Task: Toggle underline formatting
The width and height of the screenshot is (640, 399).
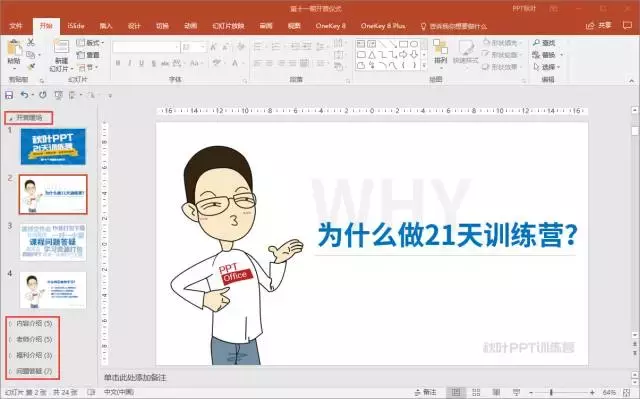Action: click(x=142, y=63)
